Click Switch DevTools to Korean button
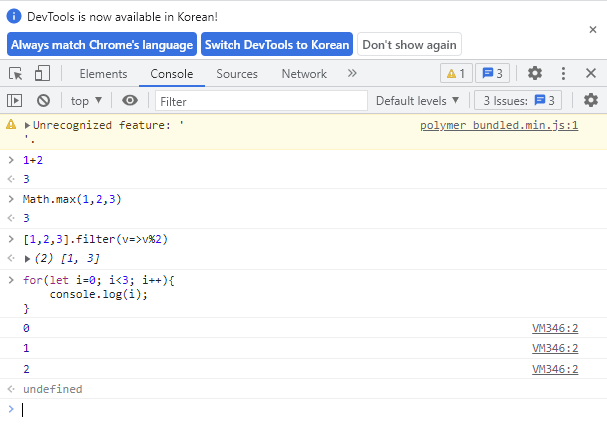The image size is (607, 441). tap(277, 45)
